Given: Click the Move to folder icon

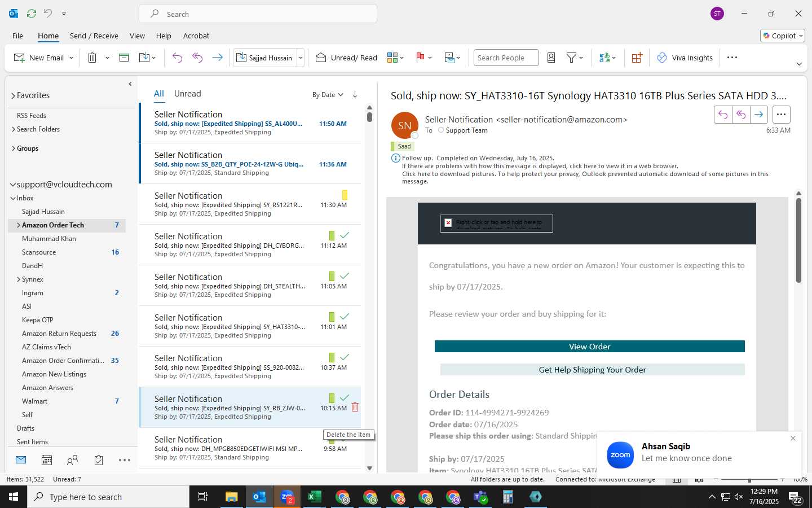Looking at the screenshot, I should 144,58.
